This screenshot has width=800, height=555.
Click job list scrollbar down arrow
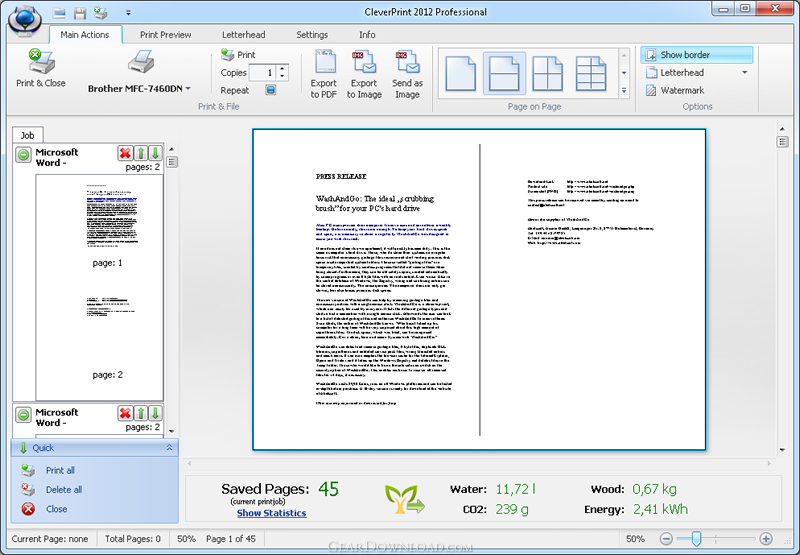(171, 431)
